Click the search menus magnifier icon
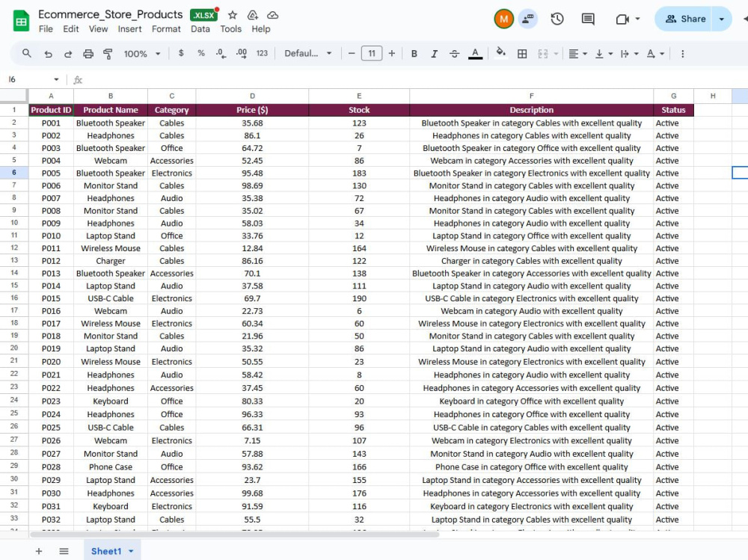Viewport: 748px width, 560px height. coord(27,53)
